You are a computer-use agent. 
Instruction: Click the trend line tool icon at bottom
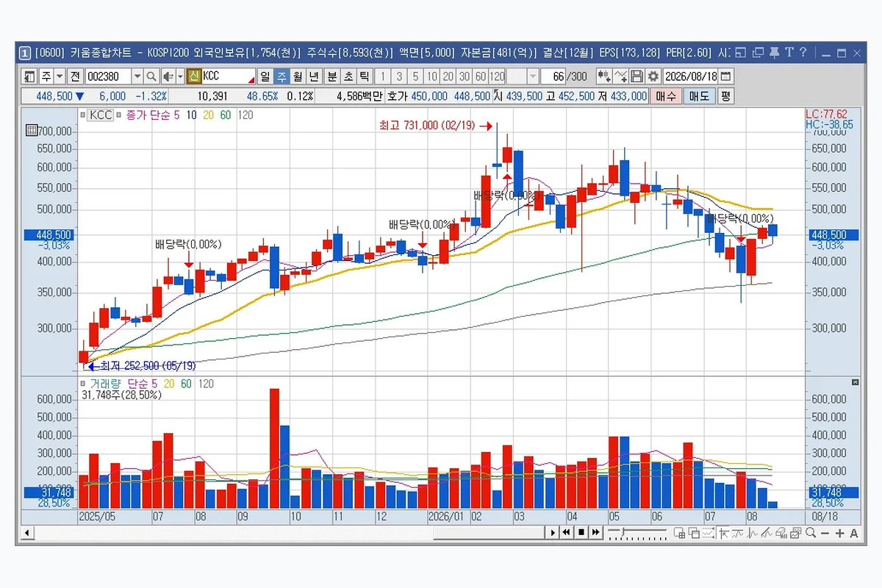point(766,533)
